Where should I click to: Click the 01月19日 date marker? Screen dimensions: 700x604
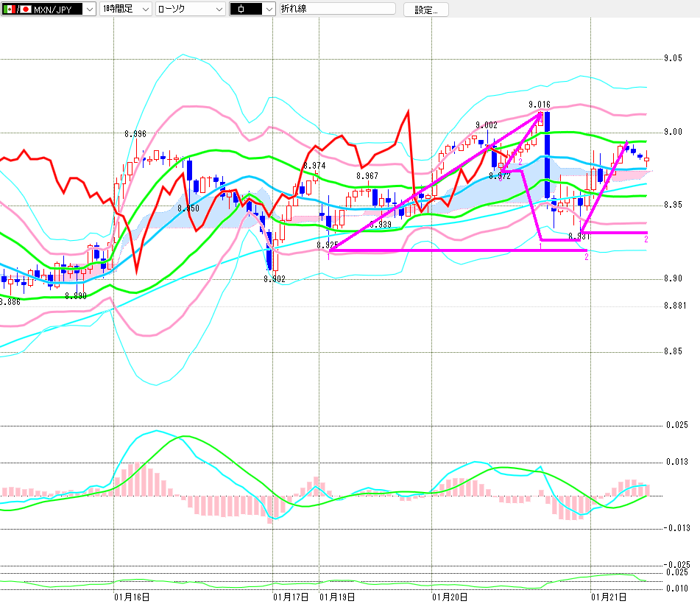pos(338,597)
